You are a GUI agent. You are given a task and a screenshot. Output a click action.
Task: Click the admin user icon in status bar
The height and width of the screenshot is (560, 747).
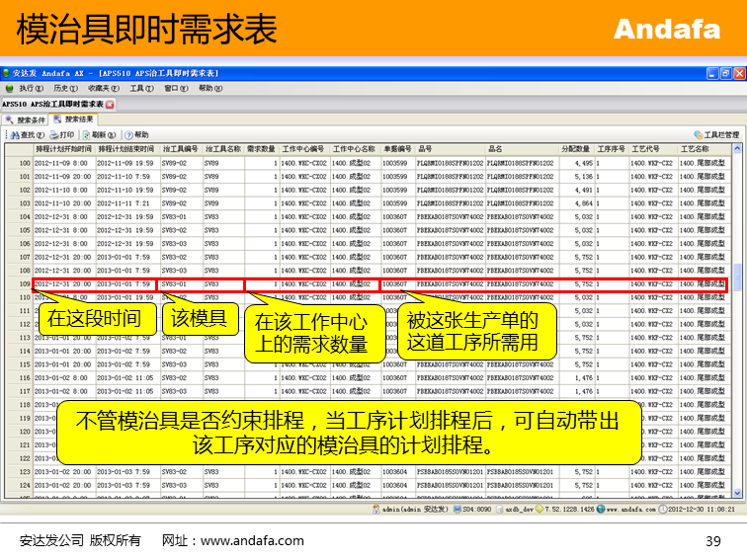point(376,509)
